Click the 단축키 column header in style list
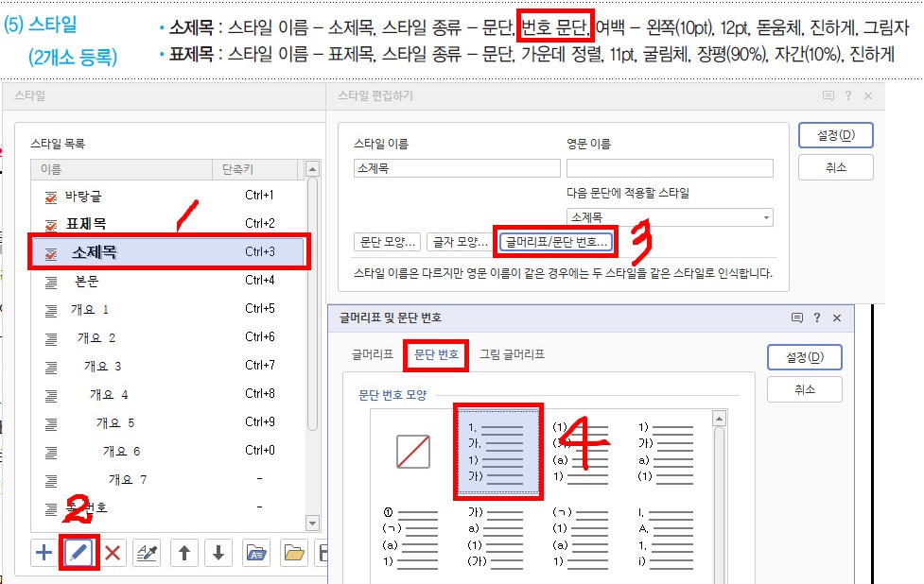 [x=255, y=169]
